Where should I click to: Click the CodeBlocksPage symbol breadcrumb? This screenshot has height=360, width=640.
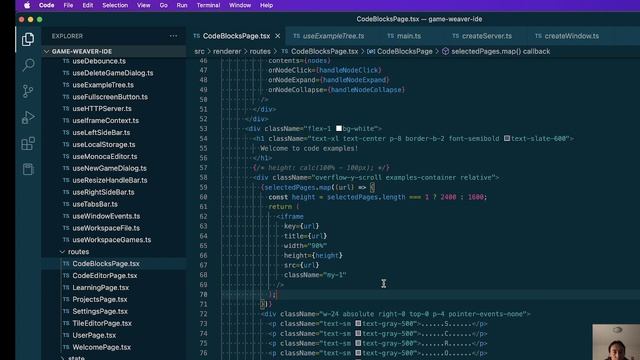pos(404,51)
